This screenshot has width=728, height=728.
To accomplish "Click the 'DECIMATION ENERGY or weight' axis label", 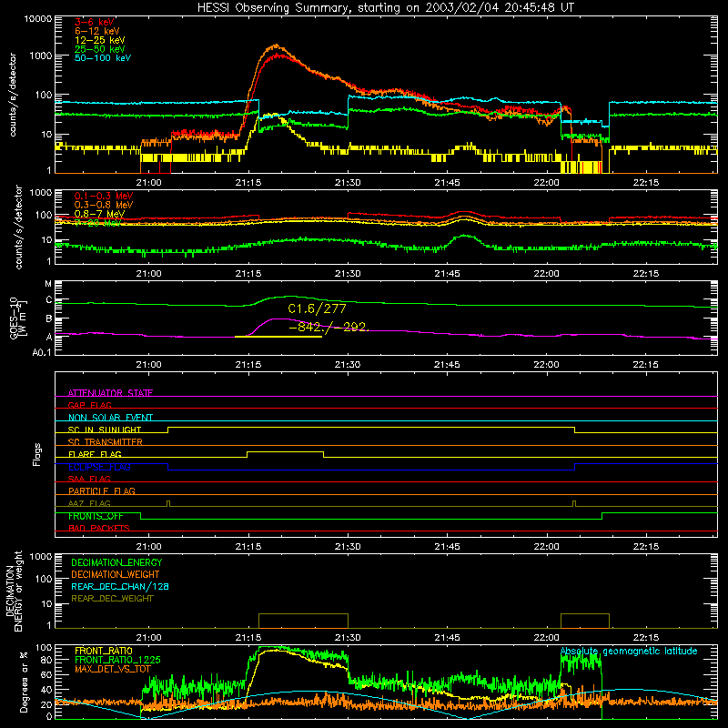I will [14, 591].
